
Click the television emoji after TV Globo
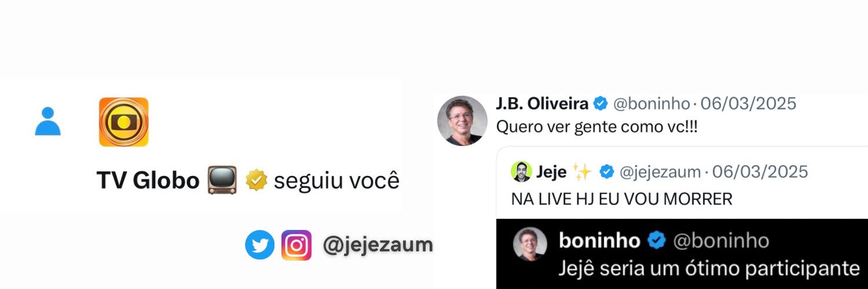[222, 181]
